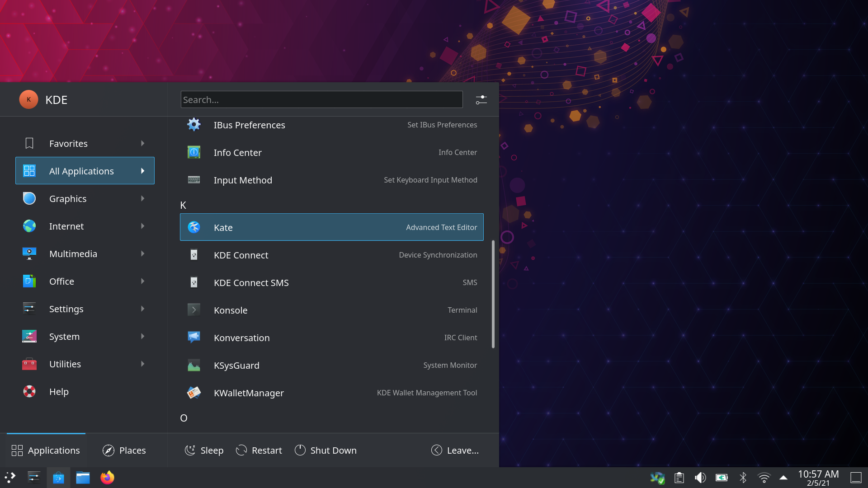Open the audio volume tray icon
Screen dimensions: 868x488
(x=700, y=478)
